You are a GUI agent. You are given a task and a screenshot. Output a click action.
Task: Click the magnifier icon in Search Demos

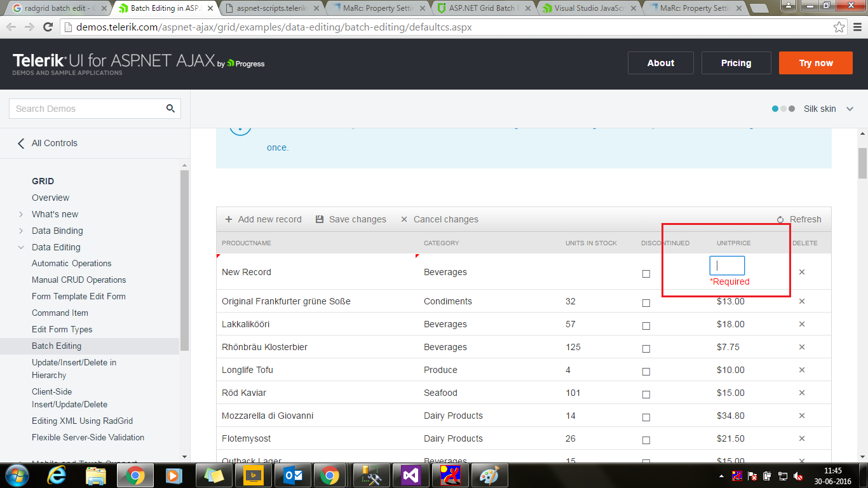pyautogui.click(x=170, y=109)
